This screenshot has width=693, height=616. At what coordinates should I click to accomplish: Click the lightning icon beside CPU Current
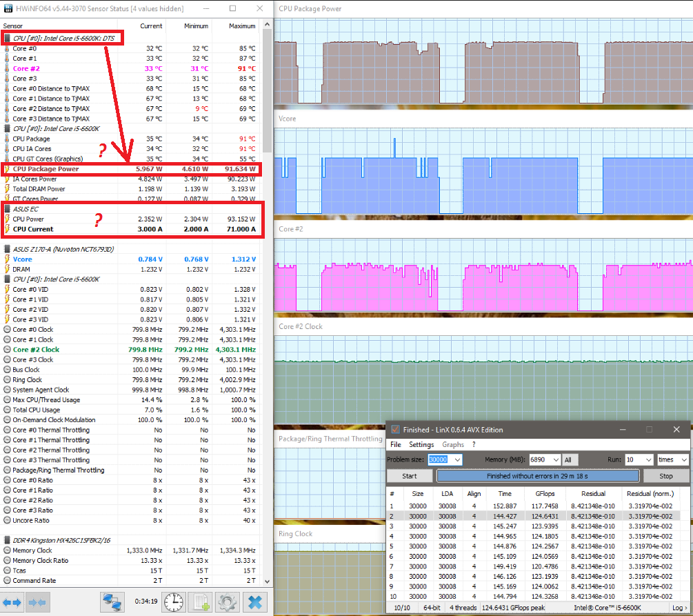(x=7, y=229)
